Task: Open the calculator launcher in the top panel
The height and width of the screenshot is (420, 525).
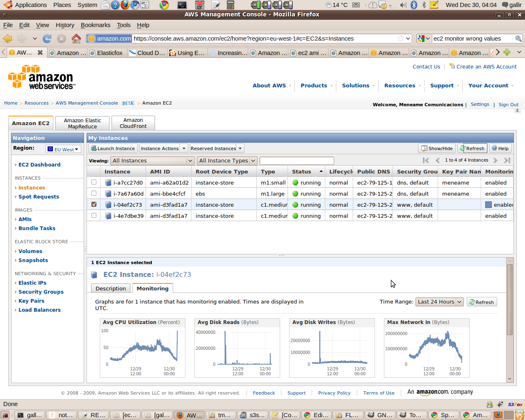Action: point(231,5)
